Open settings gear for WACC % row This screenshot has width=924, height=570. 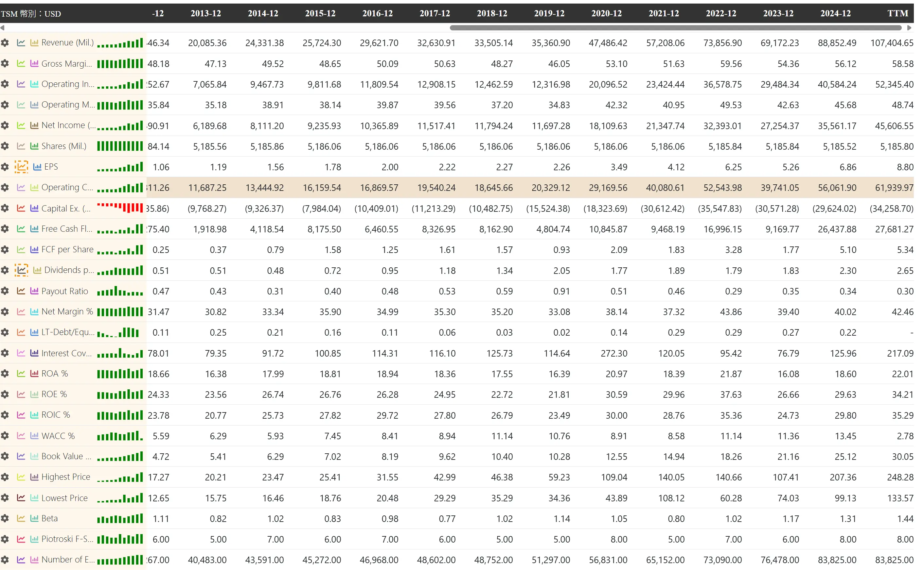pos(5,436)
